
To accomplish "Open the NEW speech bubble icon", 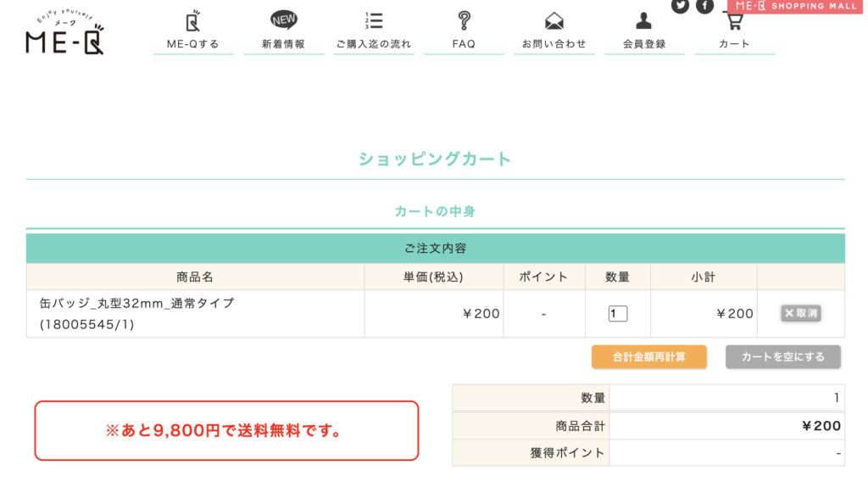I will point(283,20).
